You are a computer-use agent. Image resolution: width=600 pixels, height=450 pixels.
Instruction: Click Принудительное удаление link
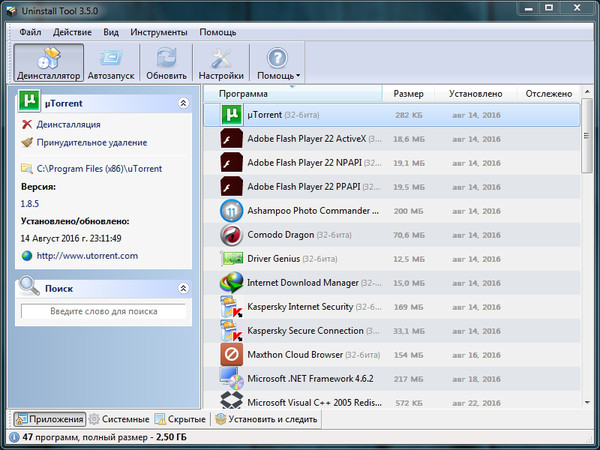tap(91, 143)
